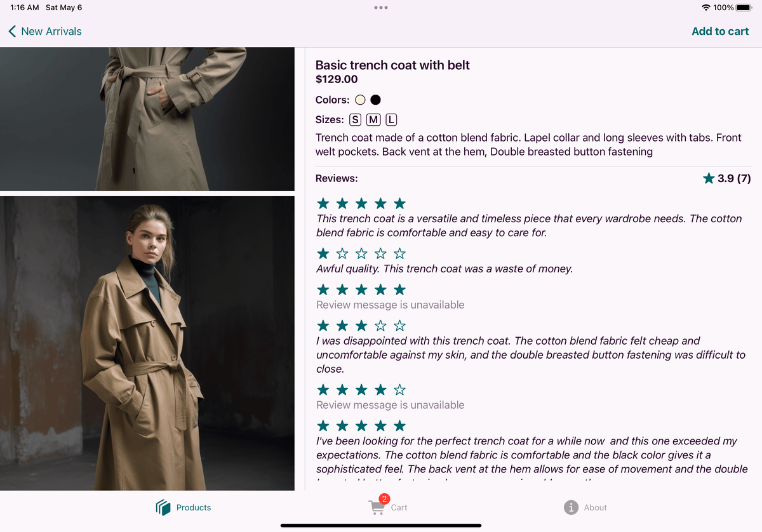Go back to New Arrivals
762x532 pixels.
pos(44,30)
